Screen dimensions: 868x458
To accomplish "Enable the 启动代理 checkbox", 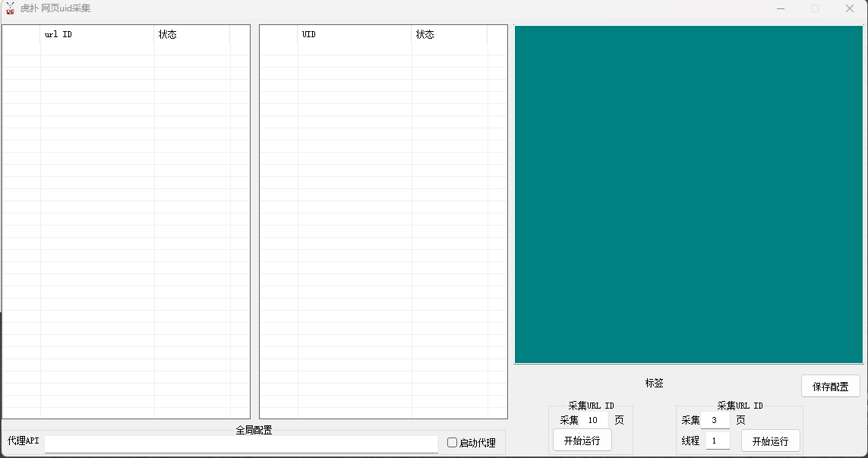I will tap(453, 443).
